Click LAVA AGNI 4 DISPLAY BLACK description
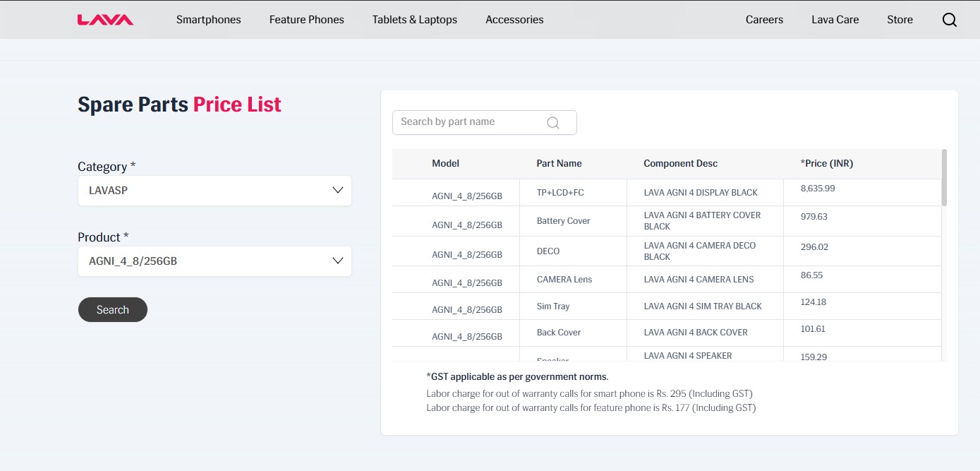980x471 pixels. pos(701,192)
